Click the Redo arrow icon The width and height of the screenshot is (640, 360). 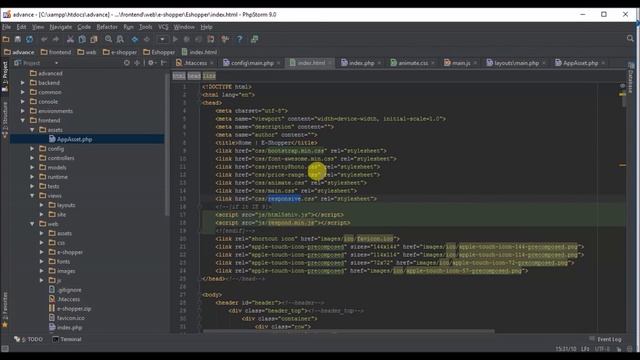(56, 39)
